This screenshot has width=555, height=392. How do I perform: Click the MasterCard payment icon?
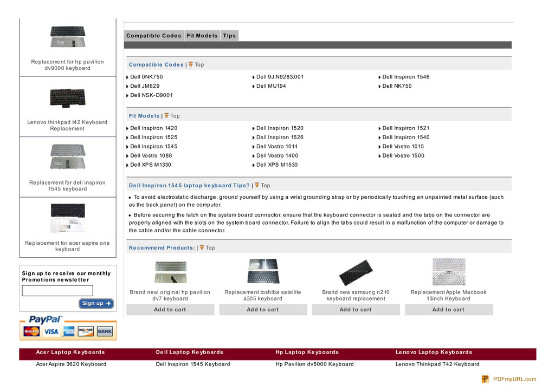click(31, 331)
